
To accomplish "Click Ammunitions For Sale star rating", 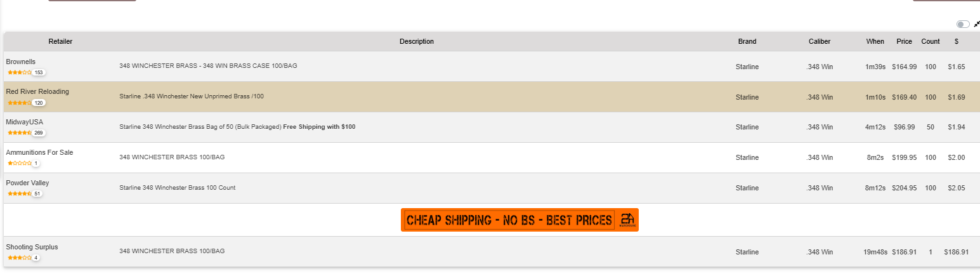I will [19, 163].
